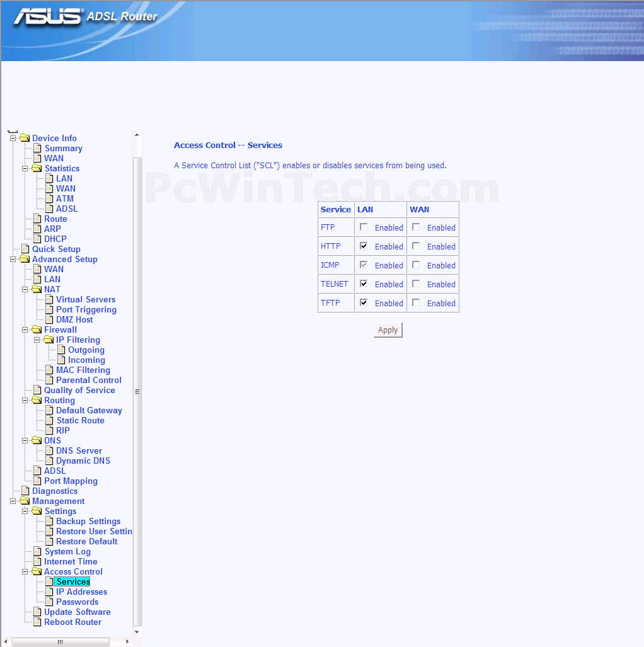Click the Management folder icon
The height and width of the screenshot is (647, 644).
click(x=25, y=501)
